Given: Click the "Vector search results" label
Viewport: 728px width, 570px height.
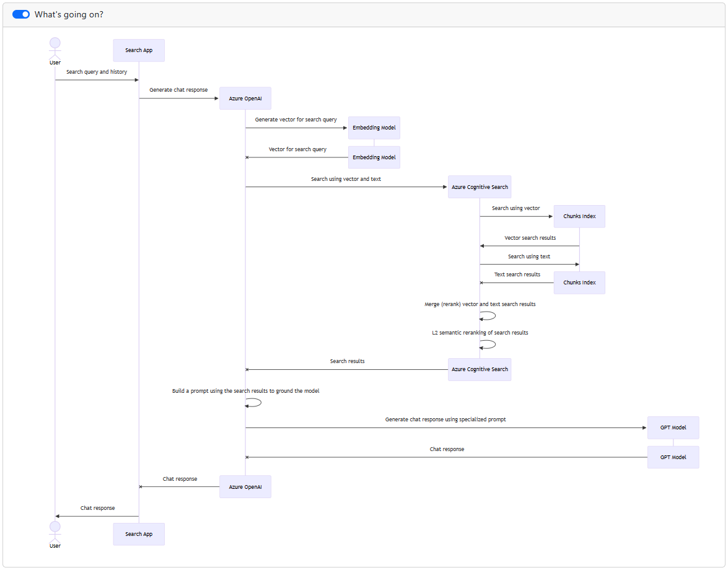Looking at the screenshot, I should point(530,238).
